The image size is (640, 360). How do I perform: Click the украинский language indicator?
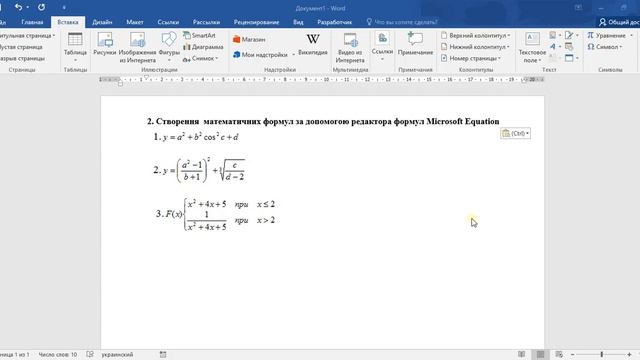tap(117, 354)
